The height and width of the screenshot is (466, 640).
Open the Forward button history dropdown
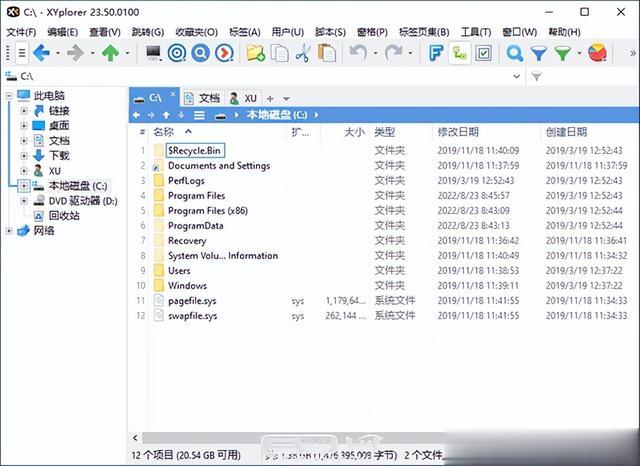pyautogui.click(x=92, y=53)
